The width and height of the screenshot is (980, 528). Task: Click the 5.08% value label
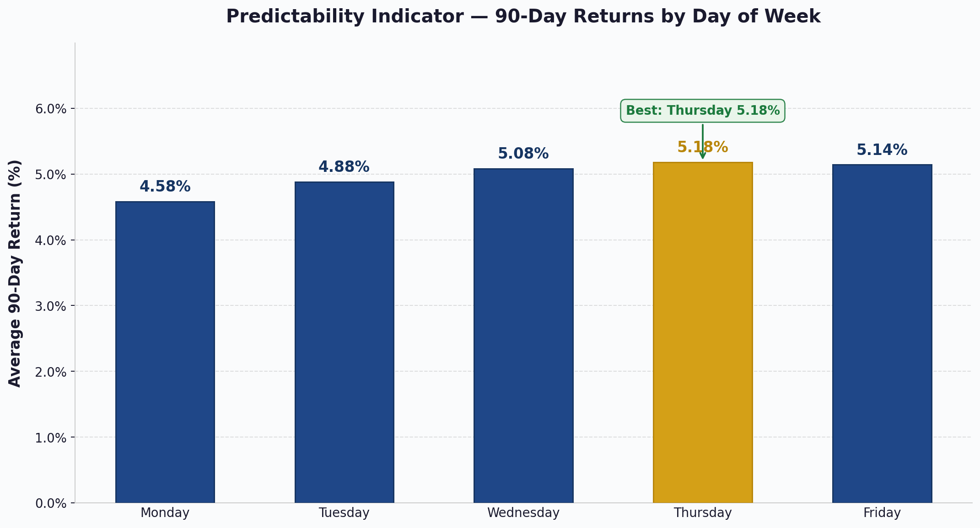click(x=523, y=154)
